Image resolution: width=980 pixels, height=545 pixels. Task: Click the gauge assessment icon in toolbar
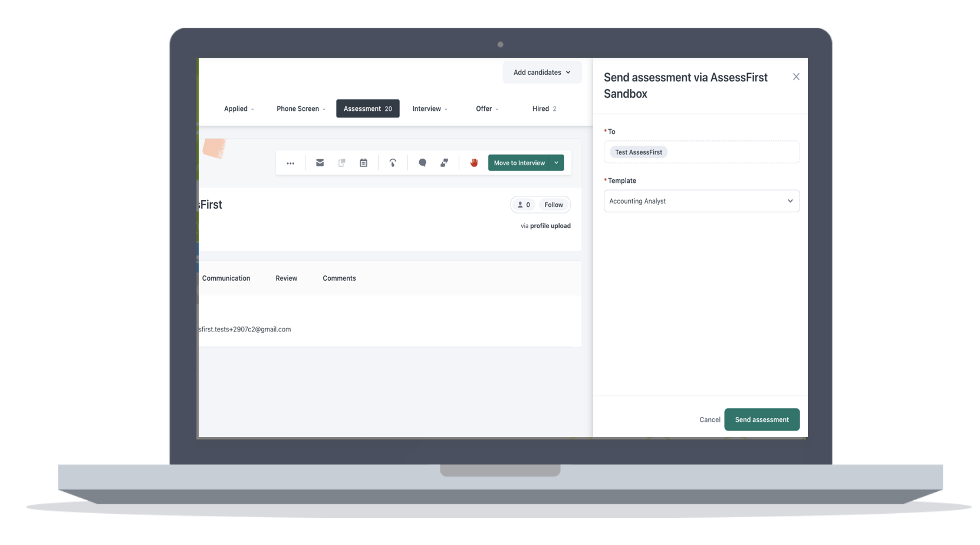(393, 163)
